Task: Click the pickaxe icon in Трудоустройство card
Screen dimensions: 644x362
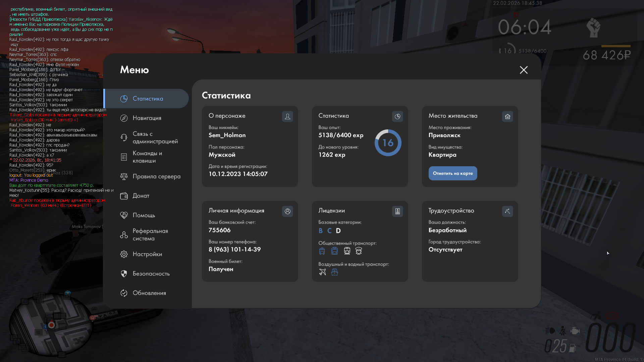Action: point(507,211)
